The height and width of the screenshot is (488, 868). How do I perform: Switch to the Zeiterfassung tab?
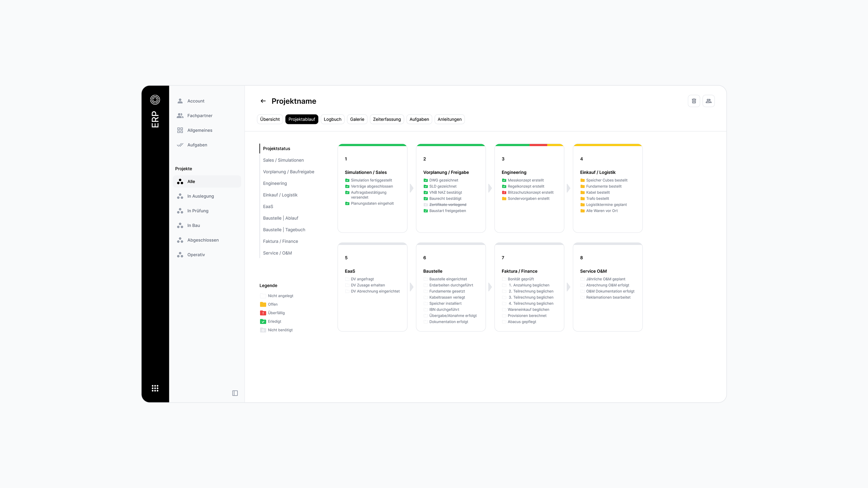point(387,119)
